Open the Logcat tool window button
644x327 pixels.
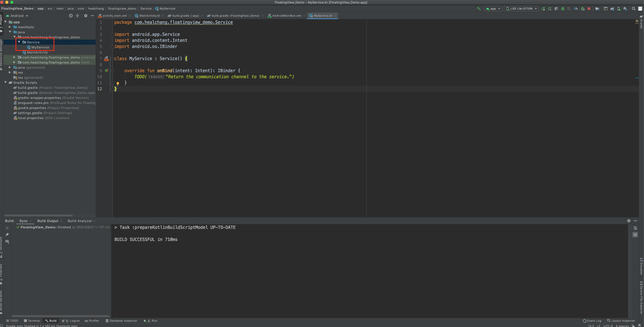point(71,321)
